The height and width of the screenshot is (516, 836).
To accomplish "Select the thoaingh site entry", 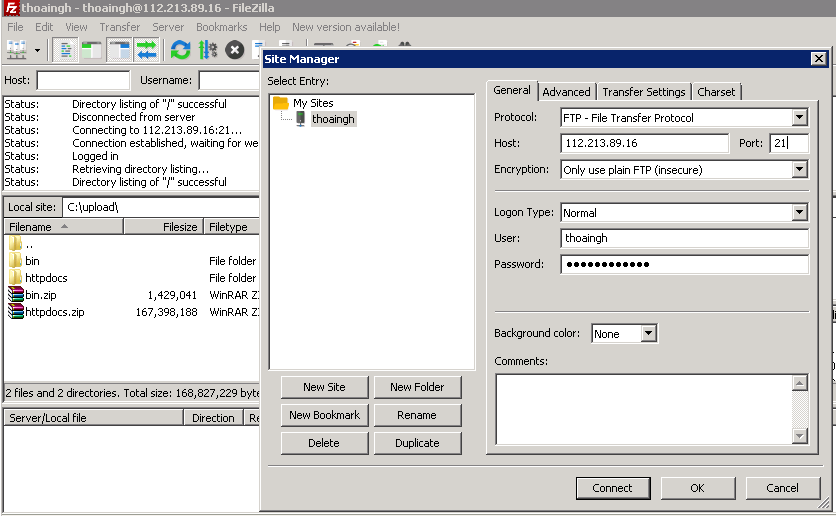I will [x=333, y=119].
